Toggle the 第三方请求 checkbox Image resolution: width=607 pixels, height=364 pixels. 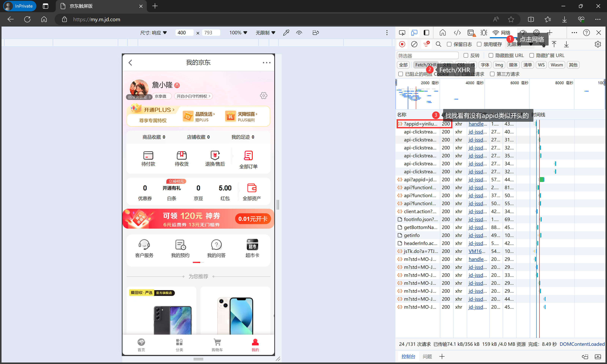click(492, 74)
